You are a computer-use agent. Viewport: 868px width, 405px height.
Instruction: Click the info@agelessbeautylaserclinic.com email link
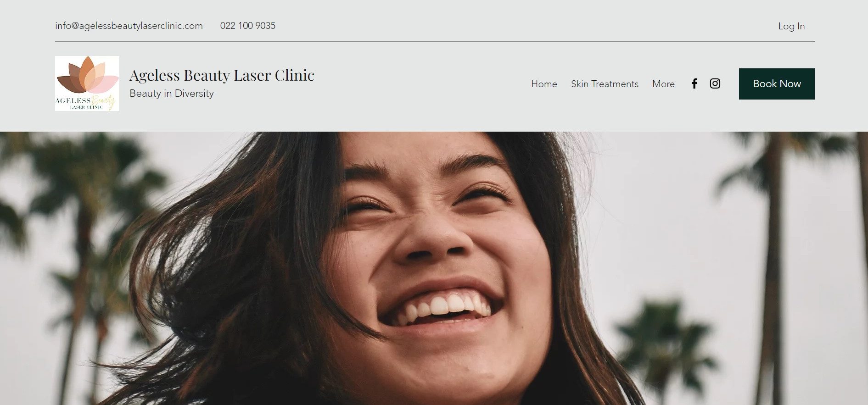(x=129, y=26)
